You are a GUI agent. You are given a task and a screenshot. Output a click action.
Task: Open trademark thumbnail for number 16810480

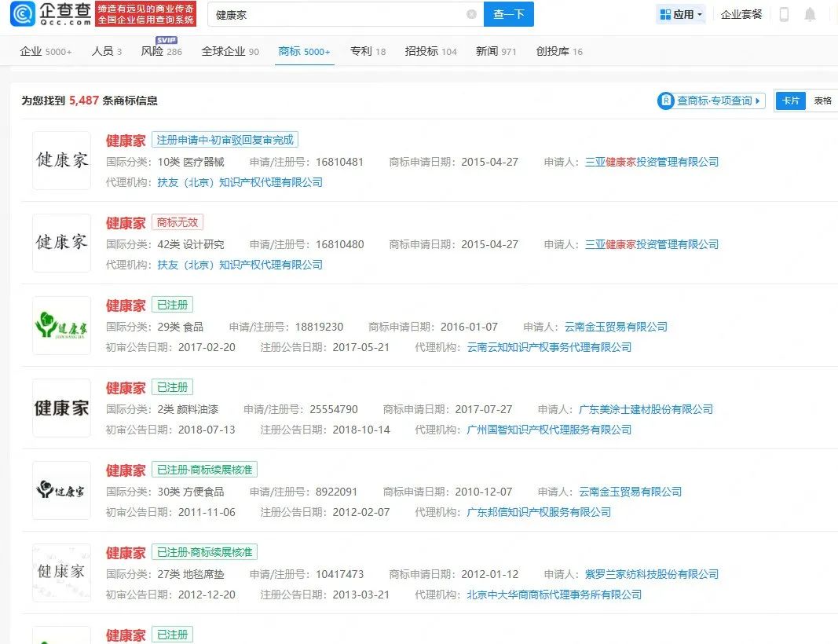(61, 243)
